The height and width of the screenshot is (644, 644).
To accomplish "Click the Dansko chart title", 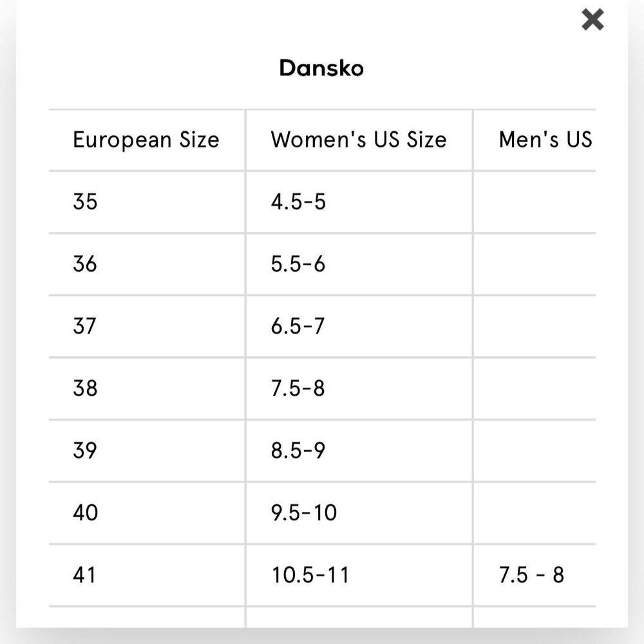I will (321, 68).
